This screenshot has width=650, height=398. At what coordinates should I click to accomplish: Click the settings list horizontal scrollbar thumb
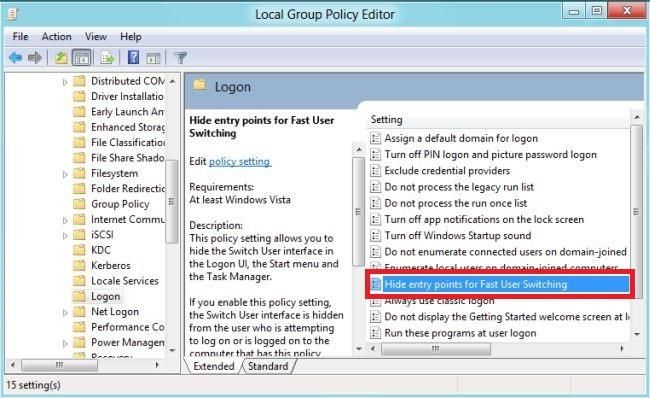(x=436, y=349)
